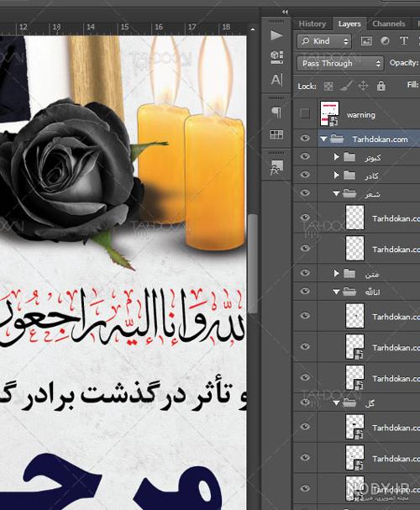Select the Tarhdokan.com group name

[x=380, y=139]
